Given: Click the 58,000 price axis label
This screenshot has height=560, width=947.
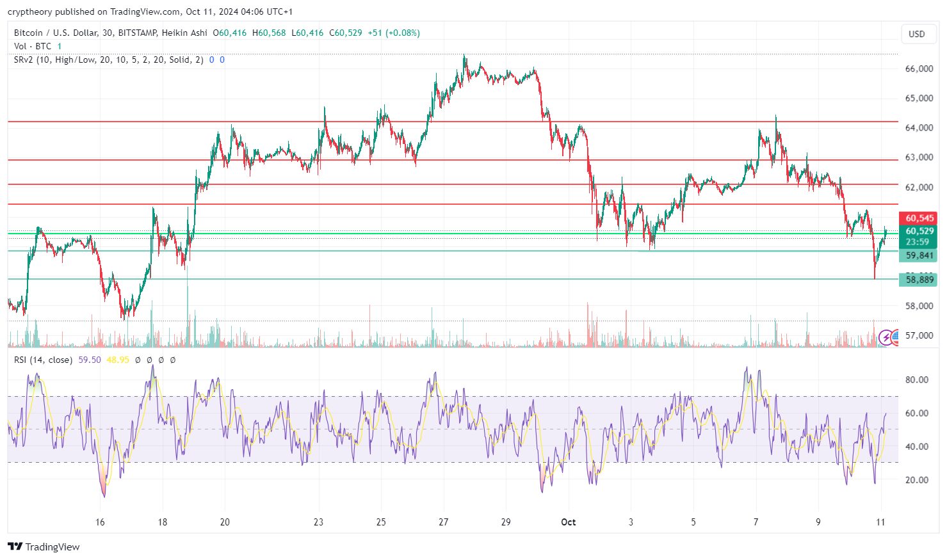Looking at the screenshot, I should (x=919, y=306).
